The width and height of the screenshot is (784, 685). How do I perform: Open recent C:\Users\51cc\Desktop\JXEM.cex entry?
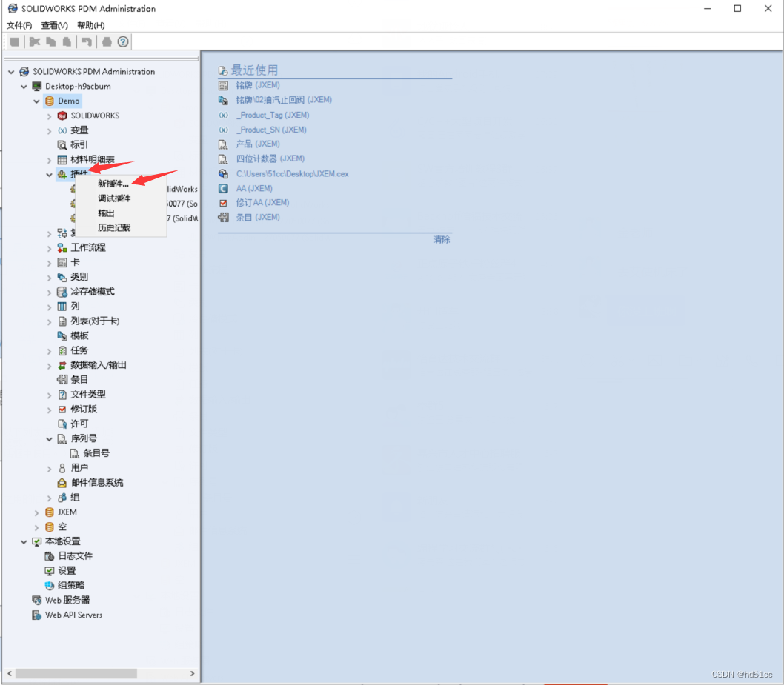293,174
